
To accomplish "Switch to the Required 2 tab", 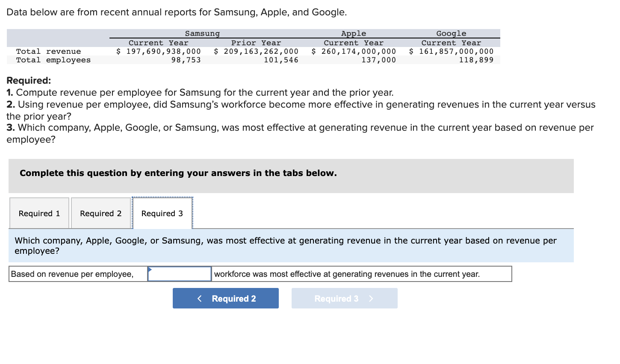I will [101, 213].
